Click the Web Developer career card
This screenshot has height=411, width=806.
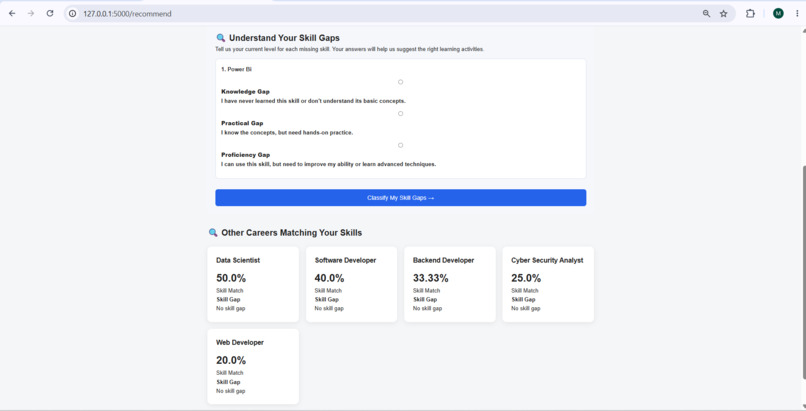coord(253,366)
